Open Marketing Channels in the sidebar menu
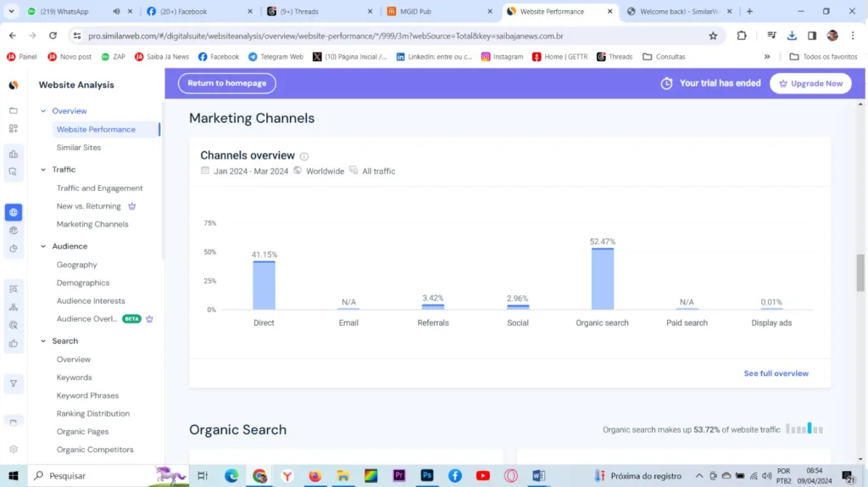The image size is (868, 487). [x=92, y=224]
